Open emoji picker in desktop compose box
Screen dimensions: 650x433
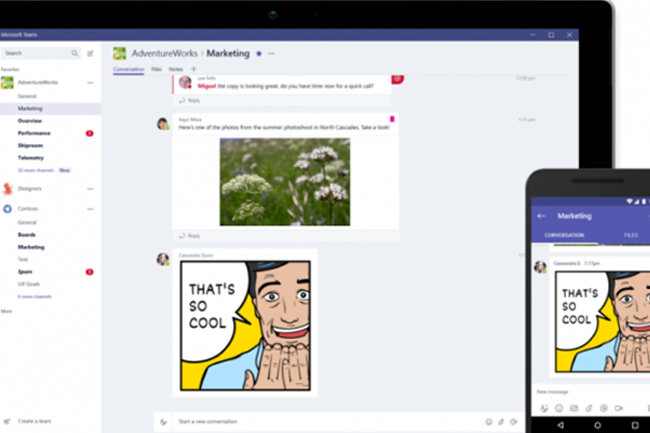tap(488, 421)
